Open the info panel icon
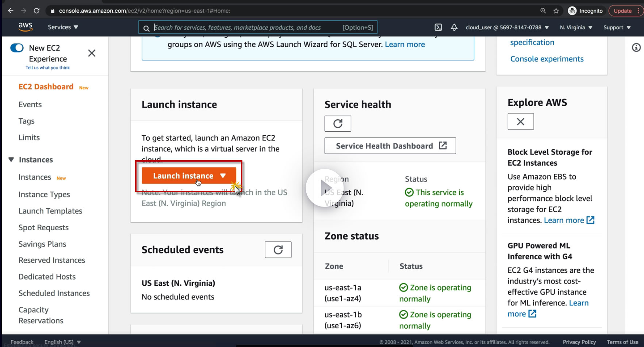Viewport: 644px width, 347px height. 636,47
